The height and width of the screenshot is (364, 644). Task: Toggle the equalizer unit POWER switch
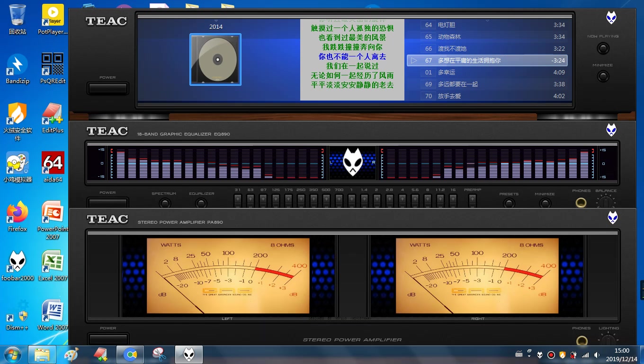click(107, 203)
